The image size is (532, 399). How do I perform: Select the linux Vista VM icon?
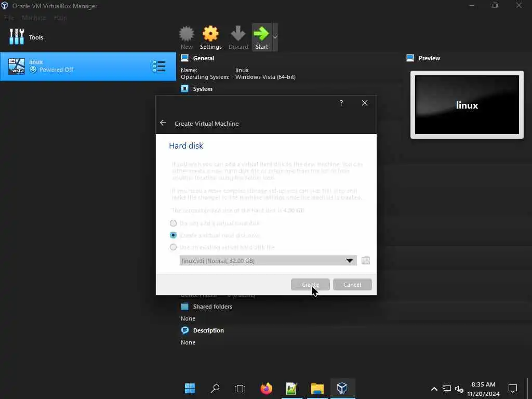[x=17, y=66]
